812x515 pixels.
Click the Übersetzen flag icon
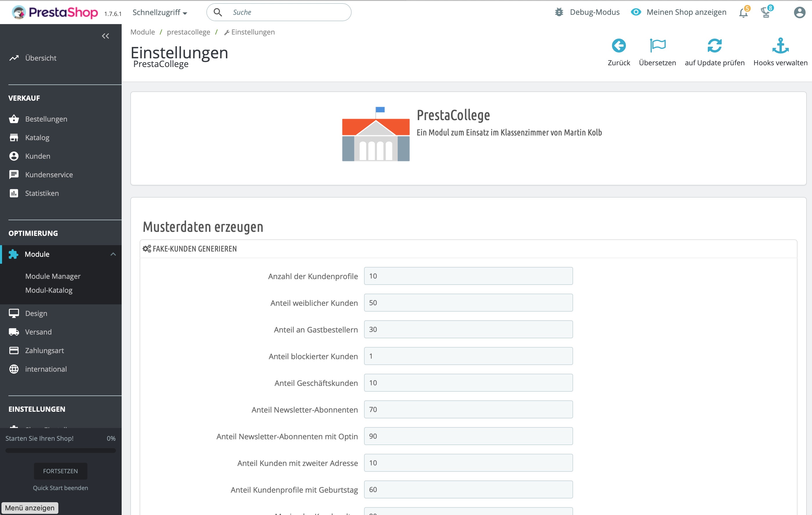[x=657, y=46]
